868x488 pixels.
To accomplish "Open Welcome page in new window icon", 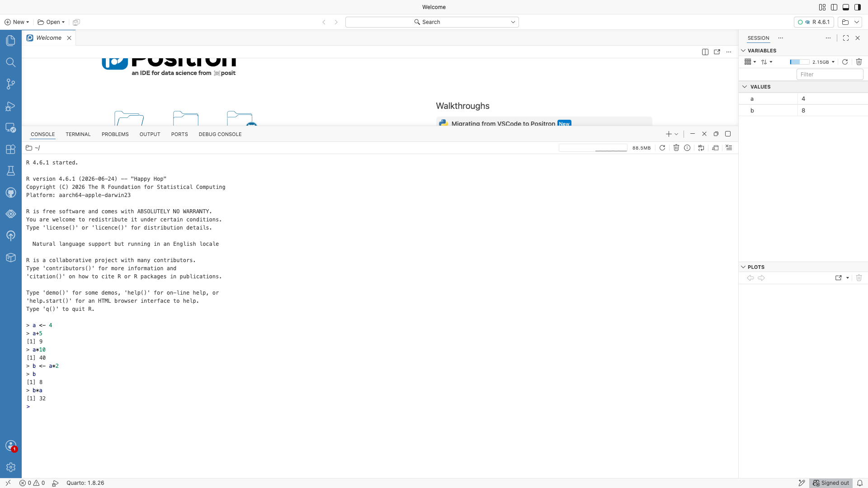I will click(717, 52).
